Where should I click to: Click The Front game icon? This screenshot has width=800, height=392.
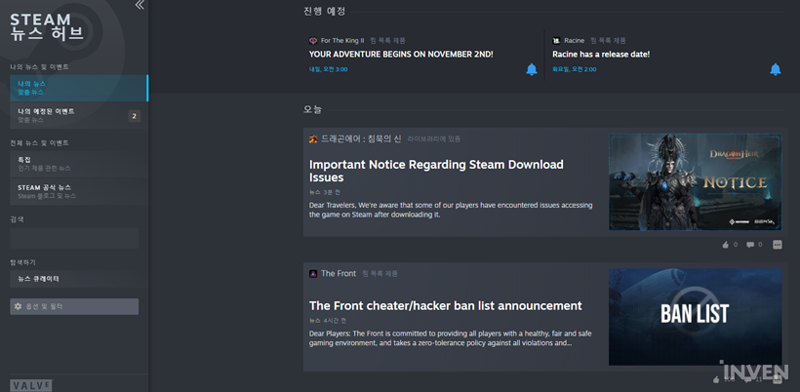click(x=313, y=274)
